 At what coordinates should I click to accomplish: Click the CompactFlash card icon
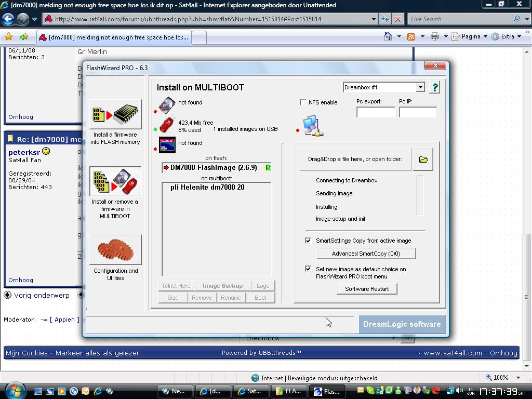(x=167, y=145)
